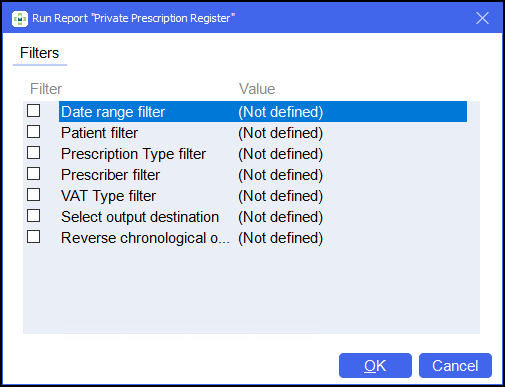Screen dimensions: 505x387
Task: Check the Prescription Type filter box
Action: click(34, 153)
